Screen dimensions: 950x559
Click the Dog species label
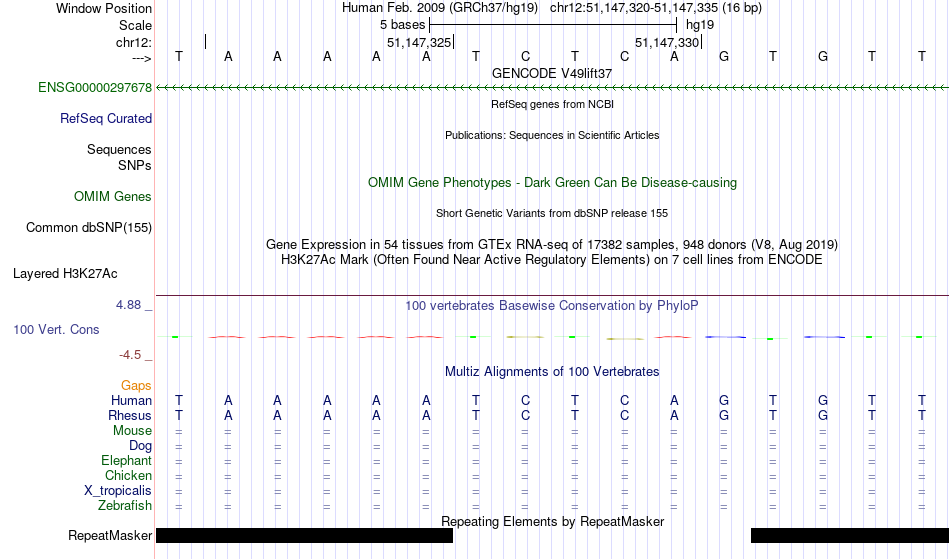point(140,446)
